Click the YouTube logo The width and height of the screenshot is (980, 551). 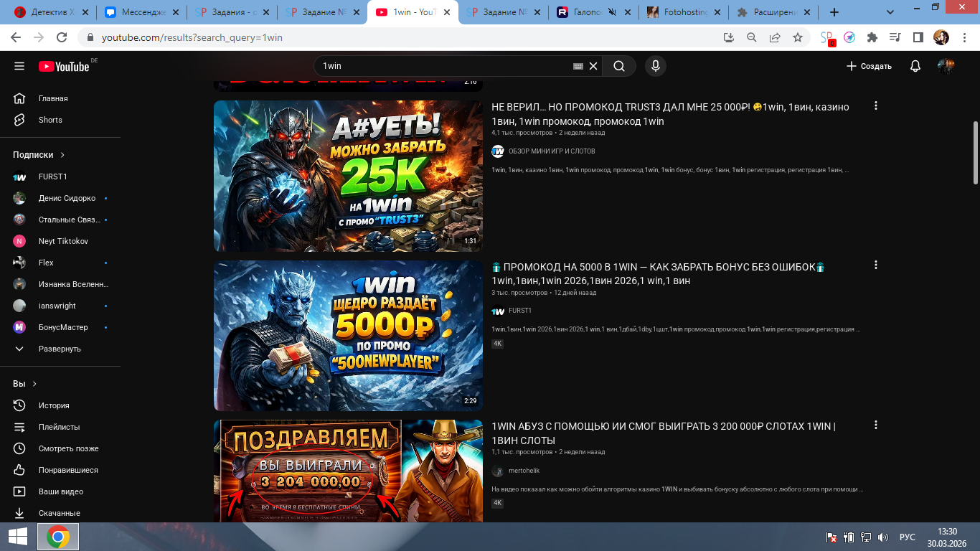(64, 66)
